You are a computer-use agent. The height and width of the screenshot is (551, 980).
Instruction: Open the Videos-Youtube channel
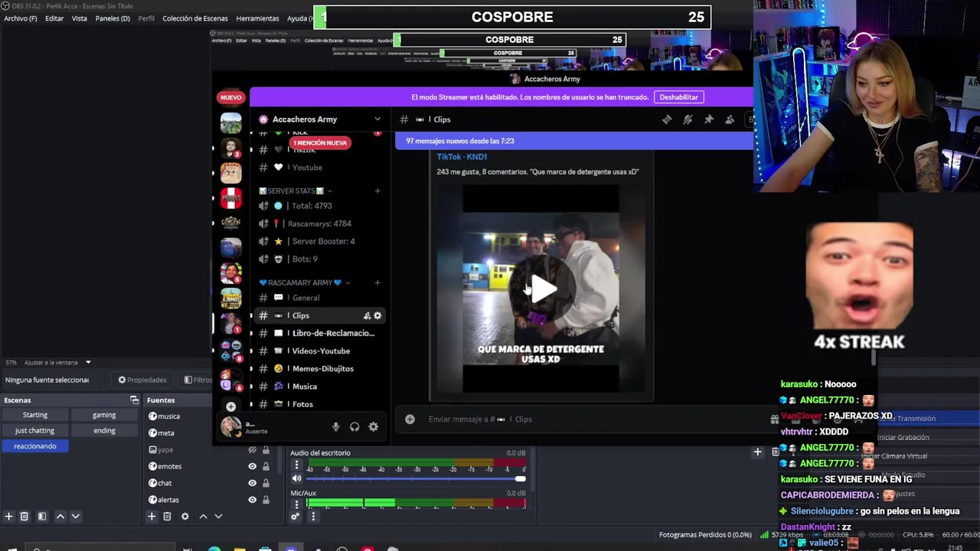click(318, 350)
